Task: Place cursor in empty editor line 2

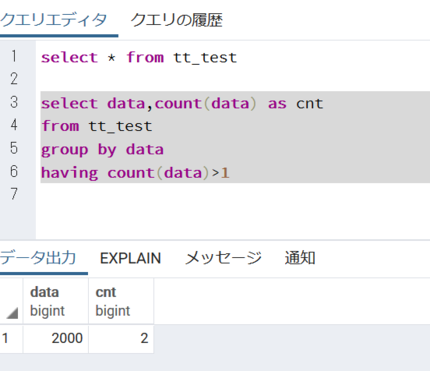Action: click(233, 79)
